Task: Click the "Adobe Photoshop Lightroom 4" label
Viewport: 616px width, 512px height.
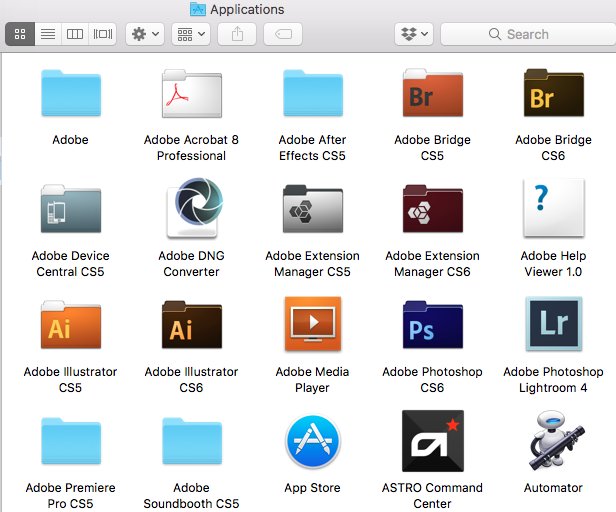Action: (x=554, y=380)
